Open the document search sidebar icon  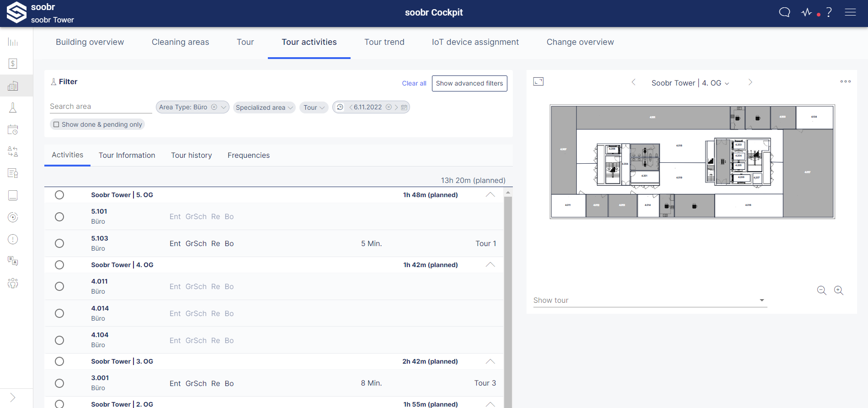tap(13, 173)
